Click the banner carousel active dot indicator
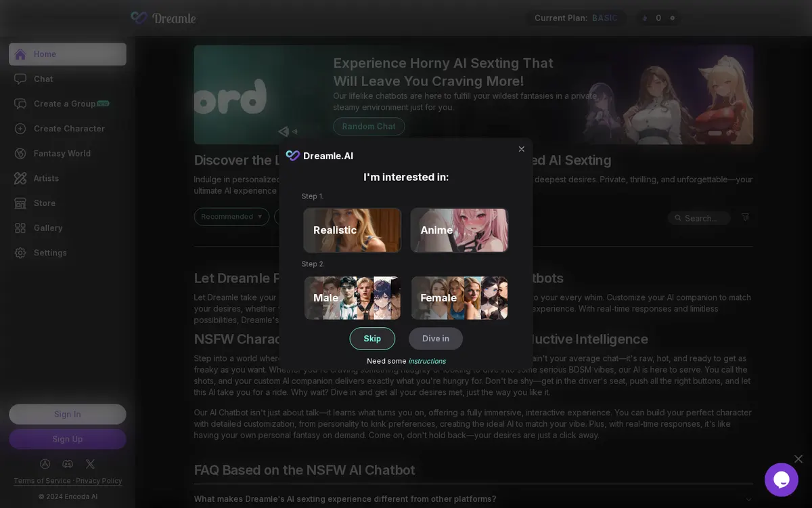812x508 pixels. [715, 133]
